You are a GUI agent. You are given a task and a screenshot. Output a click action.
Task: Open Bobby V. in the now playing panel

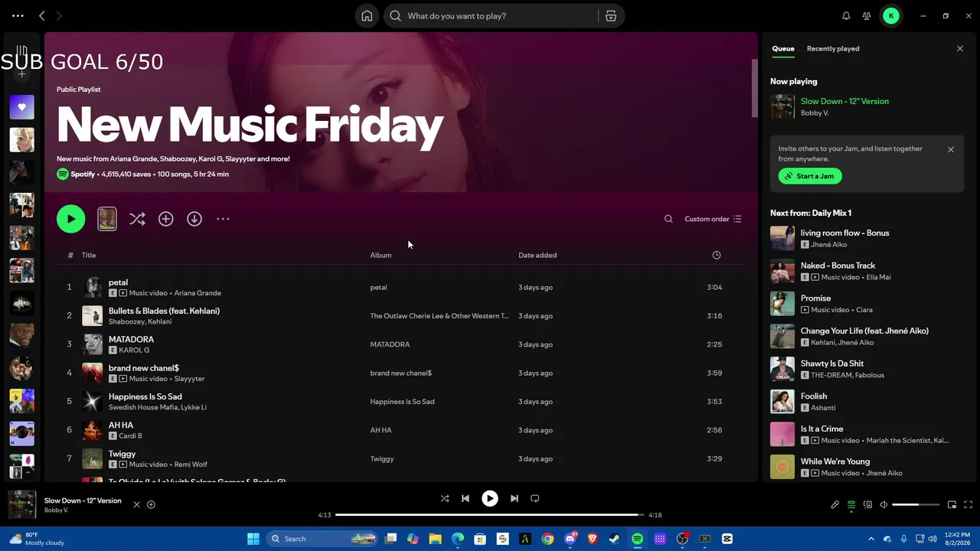pos(815,113)
